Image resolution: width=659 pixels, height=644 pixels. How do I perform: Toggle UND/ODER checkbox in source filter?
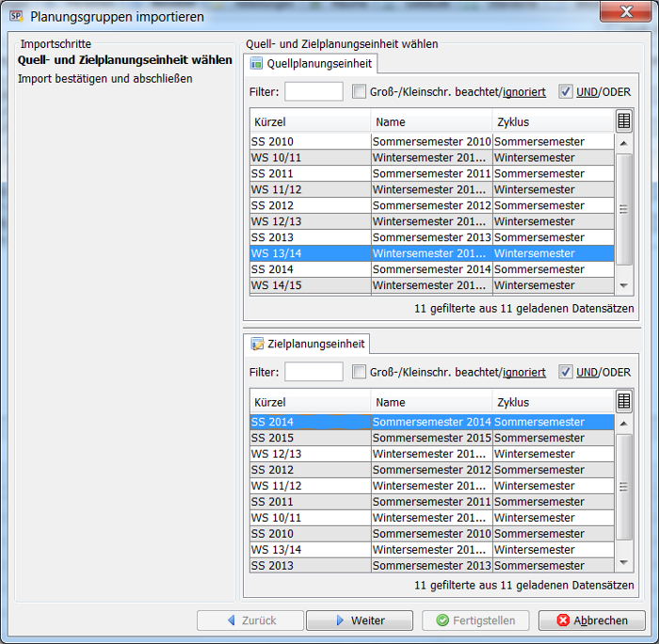click(x=565, y=91)
